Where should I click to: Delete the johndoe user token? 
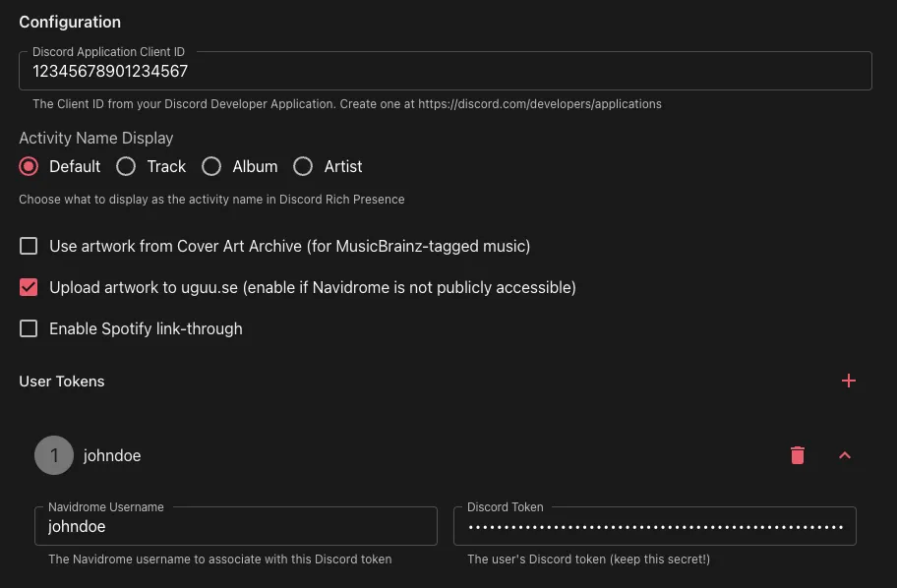798,455
